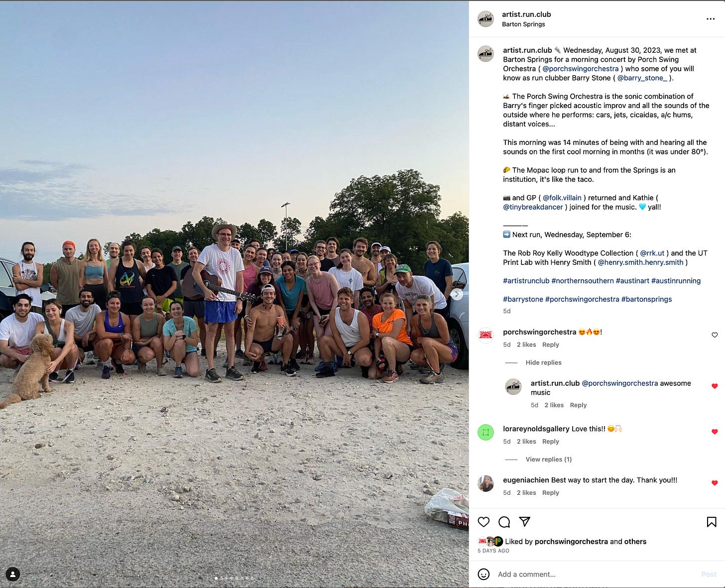
Task: Like porchswingorchestra's comment
Action: pyautogui.click(x=715, y=335)
